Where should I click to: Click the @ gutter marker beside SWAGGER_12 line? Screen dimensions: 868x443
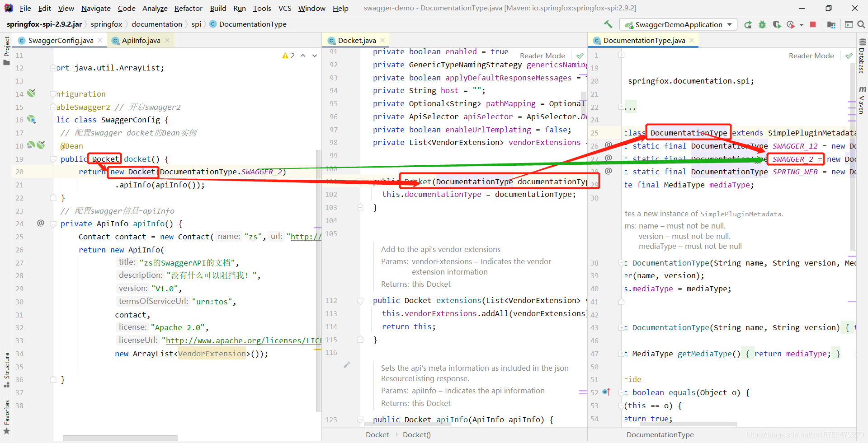pyautogui.click(x=609, y=145)
